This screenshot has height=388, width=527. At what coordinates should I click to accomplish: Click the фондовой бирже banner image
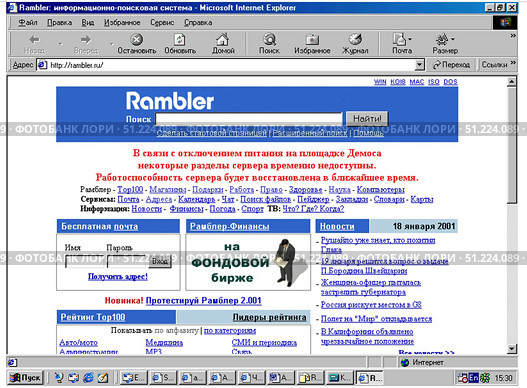(248, 262)
